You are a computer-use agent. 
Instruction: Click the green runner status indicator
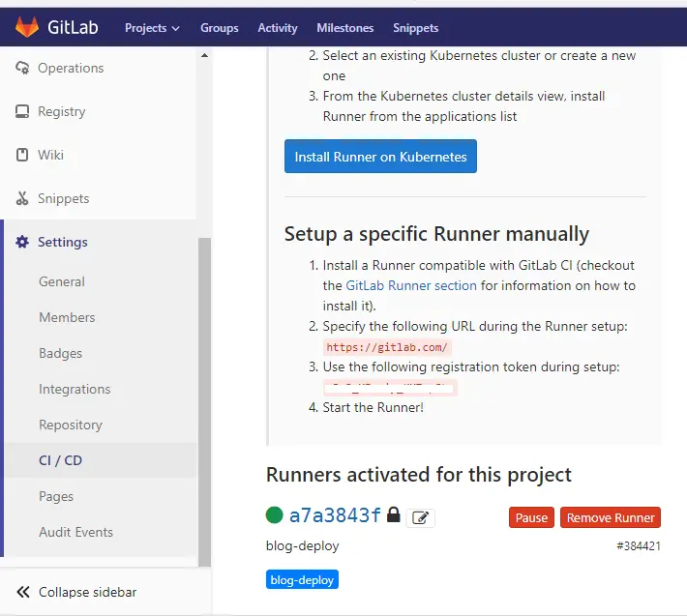pyautogui.click(x=274, y=514)
